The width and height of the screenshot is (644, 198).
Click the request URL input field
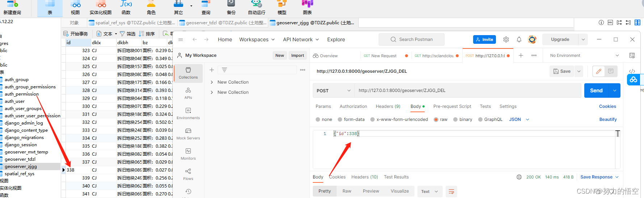[x=467, y=90]
